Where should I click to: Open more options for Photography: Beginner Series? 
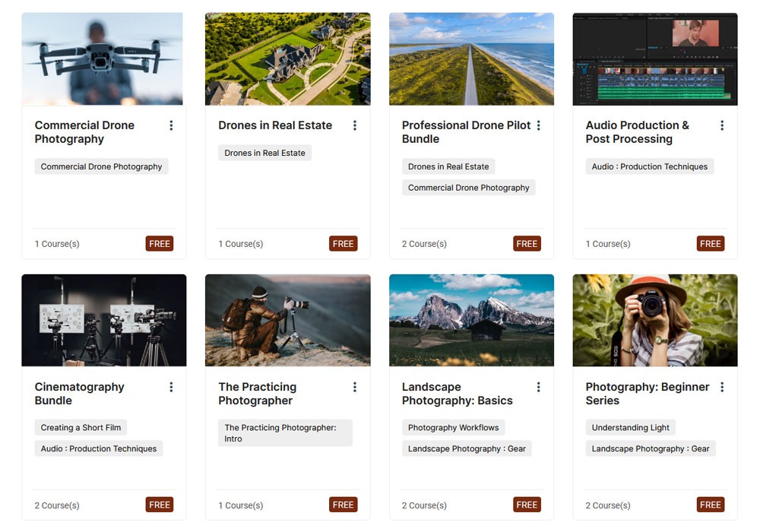pyautogui.click(x=722, y=387)
